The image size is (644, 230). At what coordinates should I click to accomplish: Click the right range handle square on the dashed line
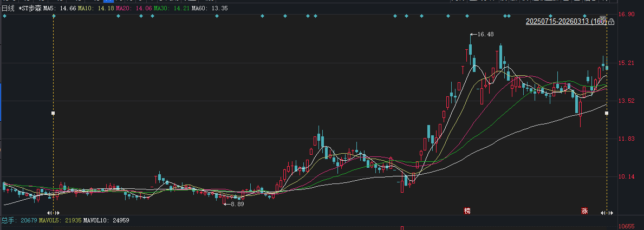tap(607, 113)
